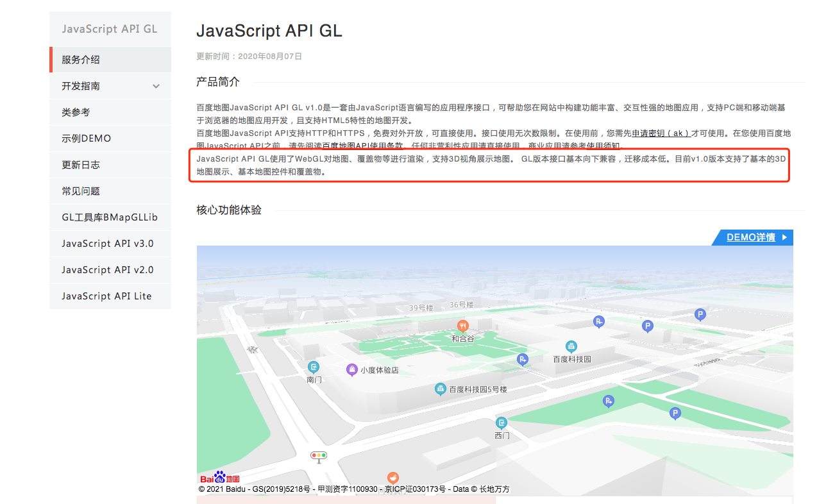Expand the 开发指南 chevron in sidebar

(156, 86)
